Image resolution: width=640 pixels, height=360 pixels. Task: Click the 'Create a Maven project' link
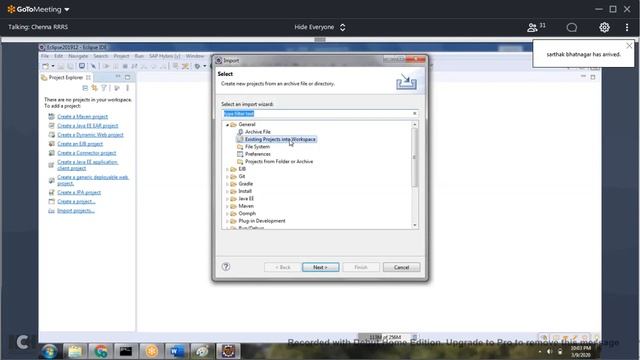(x=82, y=117)
